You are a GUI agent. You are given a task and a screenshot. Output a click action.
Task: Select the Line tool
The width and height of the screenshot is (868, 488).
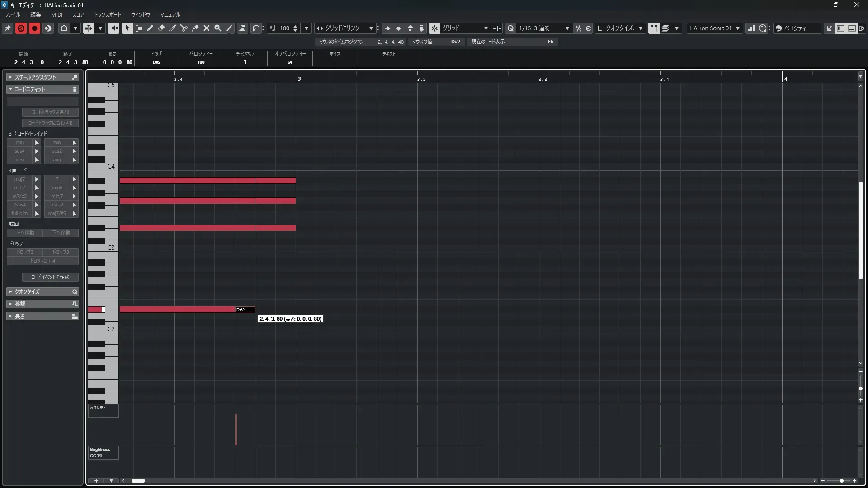point(229,28)
